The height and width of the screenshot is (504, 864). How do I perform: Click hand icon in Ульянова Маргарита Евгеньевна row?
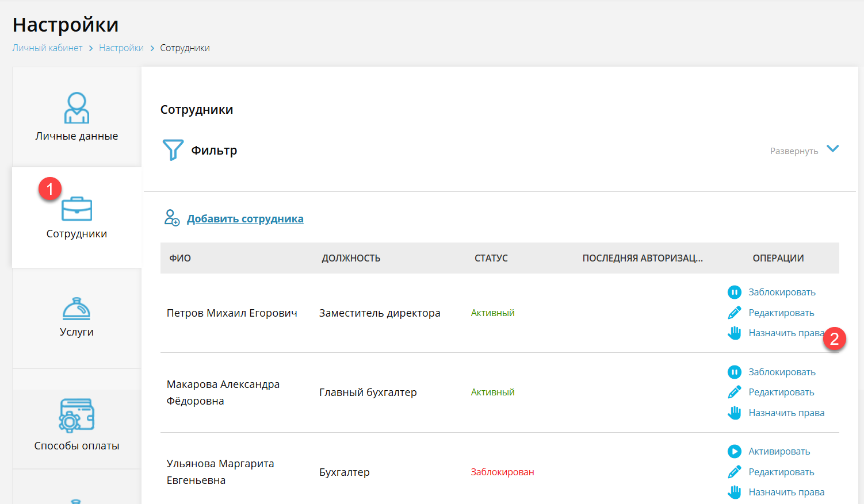click(735, 492)
